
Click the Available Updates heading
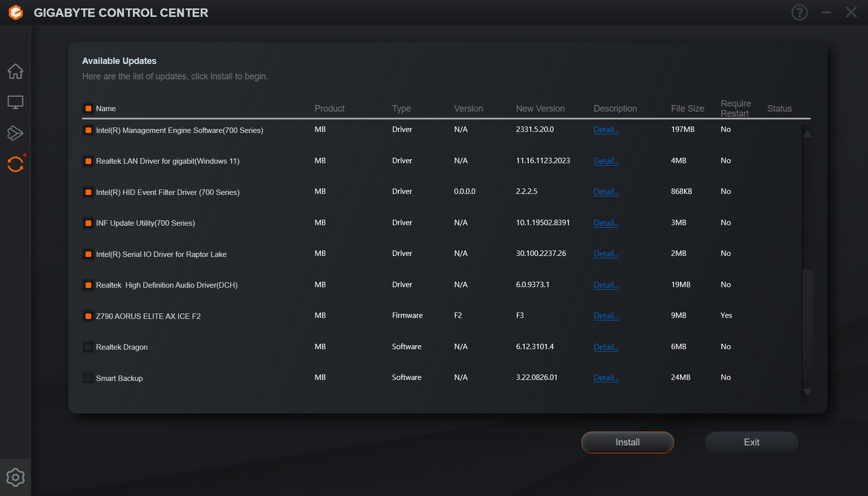pyautogui.click(x=119, y=61)
